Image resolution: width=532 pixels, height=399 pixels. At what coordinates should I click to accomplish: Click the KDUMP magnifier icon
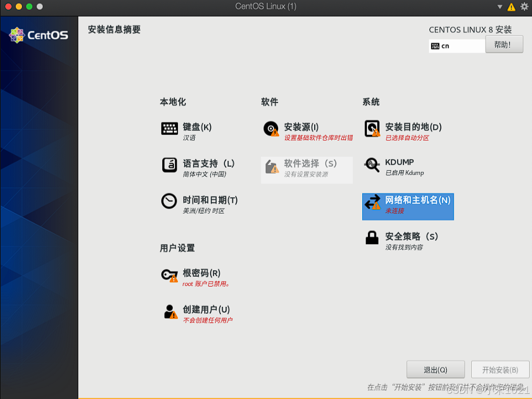(x=372, y=164)
